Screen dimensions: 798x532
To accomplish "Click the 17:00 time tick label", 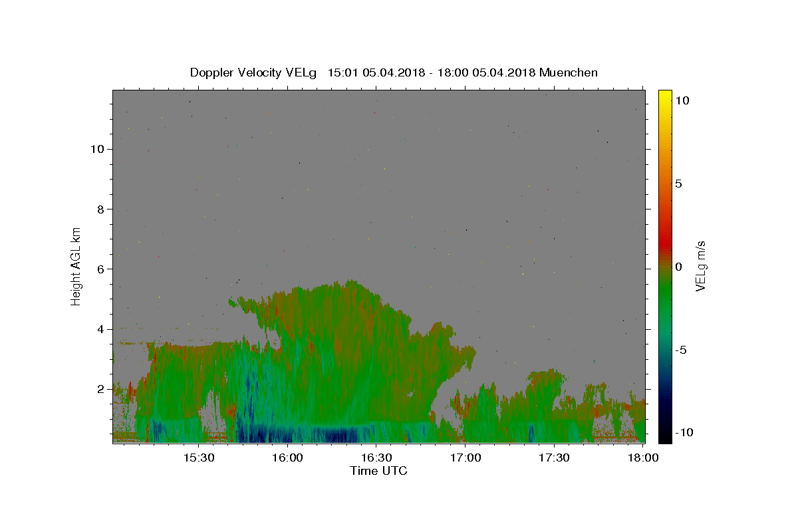I will [465, 458].
